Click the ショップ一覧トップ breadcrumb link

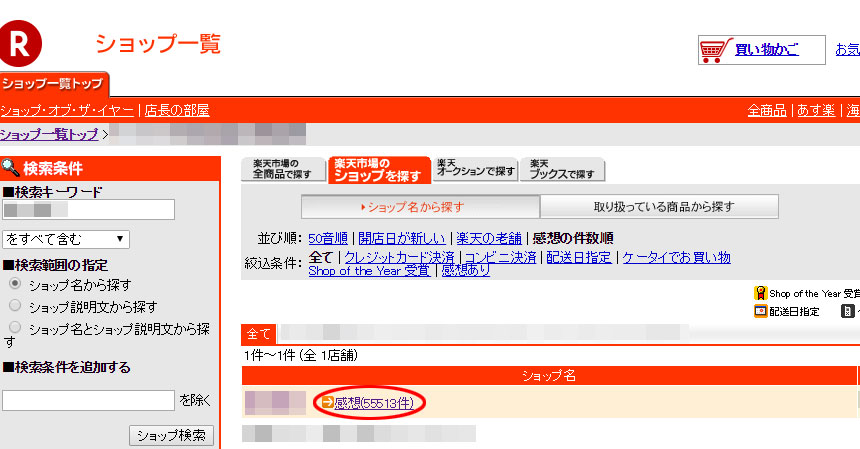click(x=49, y=134)
